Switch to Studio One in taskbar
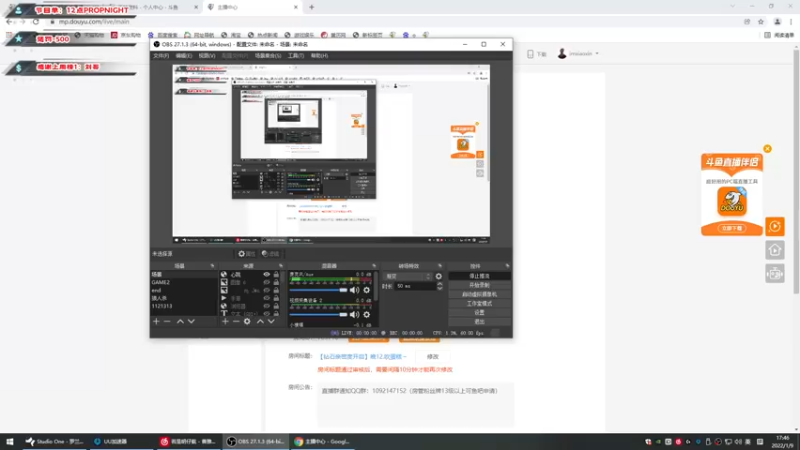Screen dimensions: 800x450 pos(55,441)
